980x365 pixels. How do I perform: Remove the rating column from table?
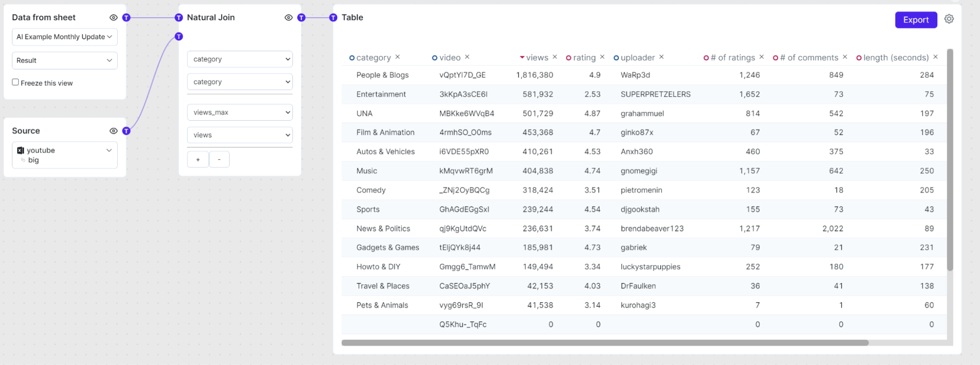pyautogui.click(x=602, y=57)
